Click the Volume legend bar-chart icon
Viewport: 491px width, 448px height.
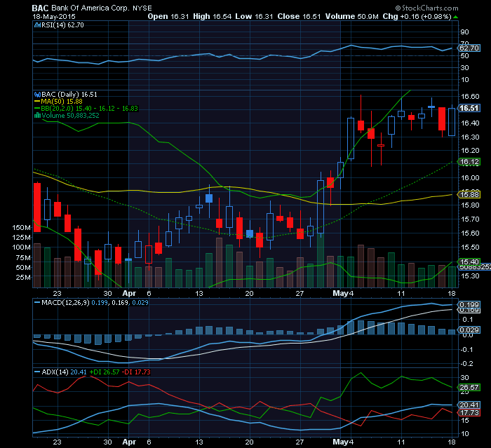click(x=37, y=116)
